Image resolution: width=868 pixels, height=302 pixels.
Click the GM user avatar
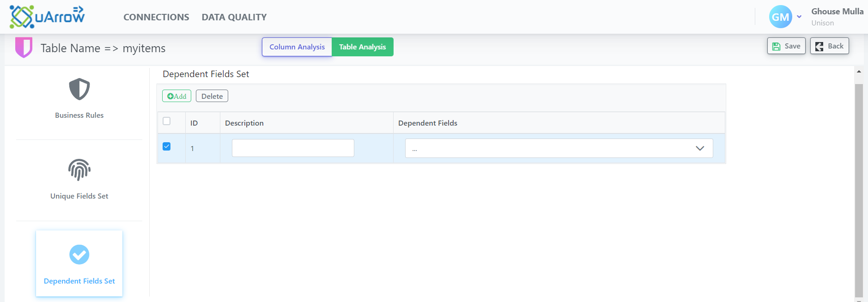780,17
